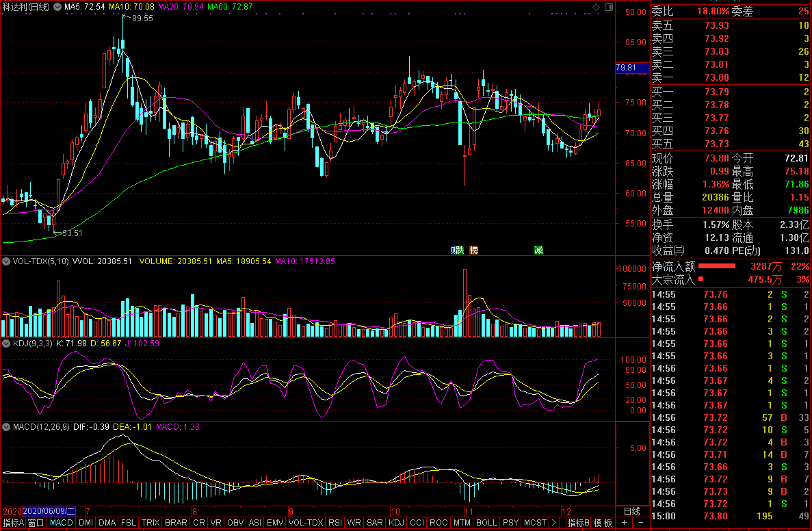Expand the MACD panel dropdown arrow
The height and width of the screenshot is (531, 812).
tap(5, 427)
